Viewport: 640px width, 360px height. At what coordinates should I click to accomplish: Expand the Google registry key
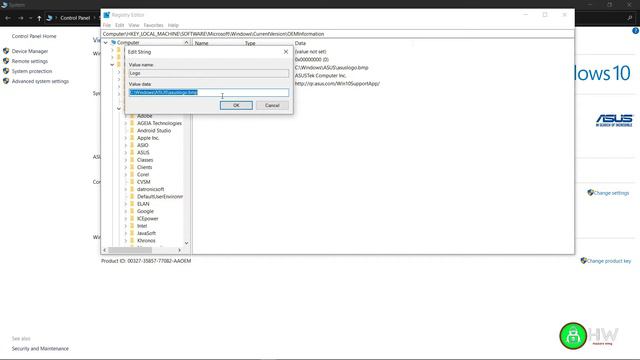click(x=126, y=211)
